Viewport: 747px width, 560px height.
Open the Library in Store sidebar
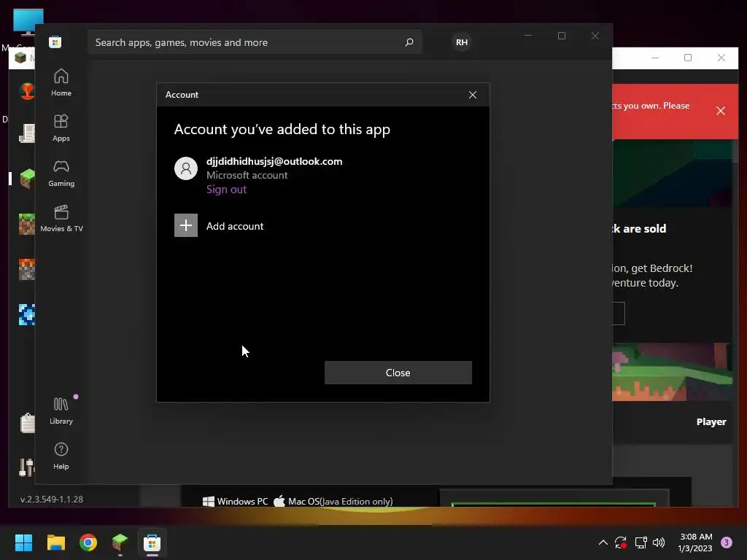[61, 411]
